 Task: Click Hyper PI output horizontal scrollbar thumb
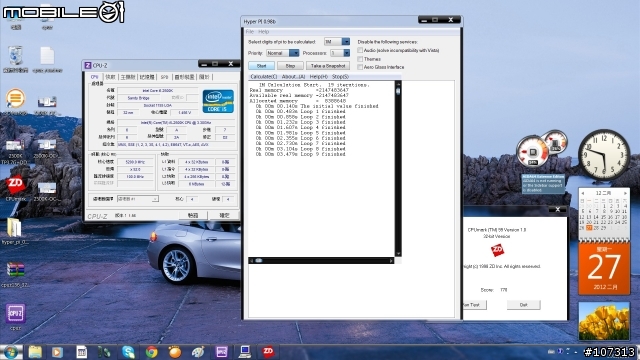(x=259, y=260)
